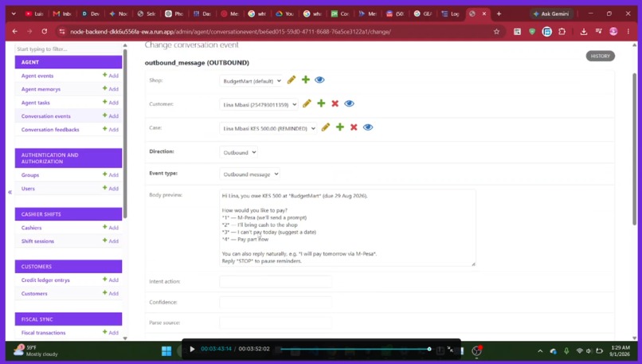
Task: Add a new Agent memory
Action: coord(111,89)
